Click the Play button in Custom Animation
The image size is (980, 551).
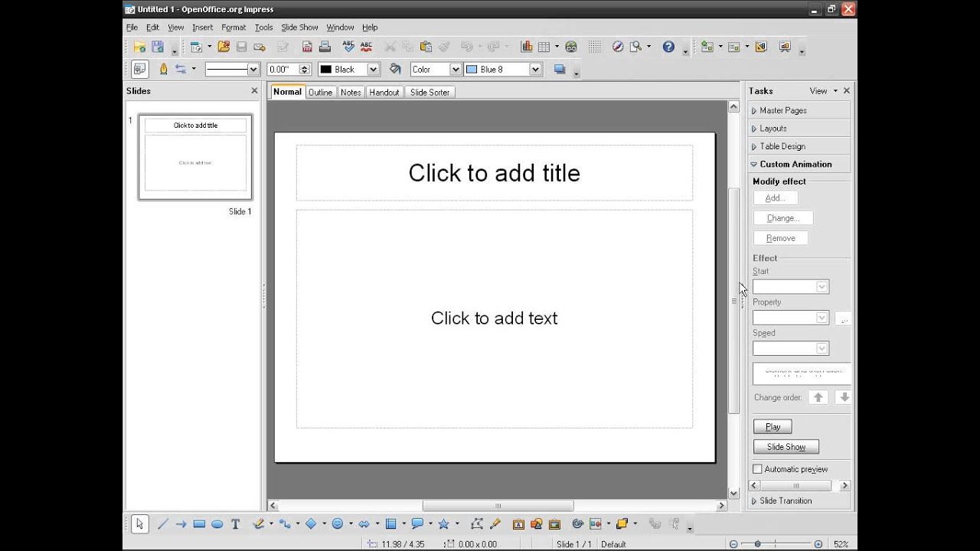click(x=773, y=427)
